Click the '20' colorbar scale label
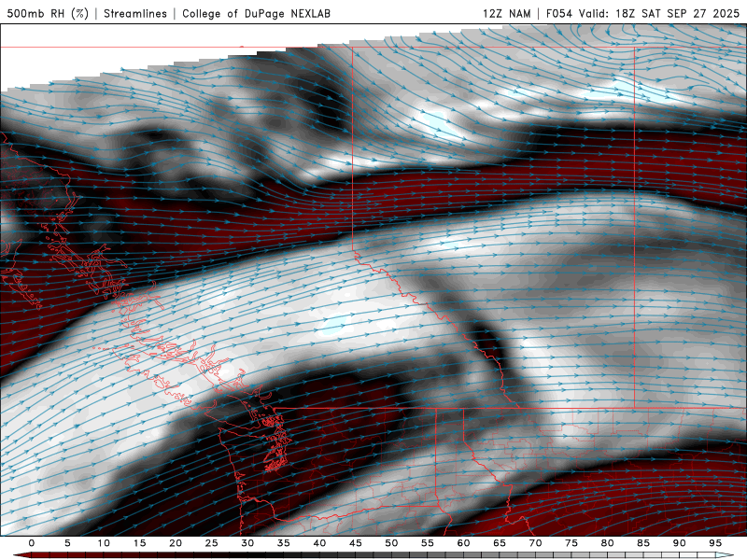This screenshot has width=747, height=560. [176, 543]
